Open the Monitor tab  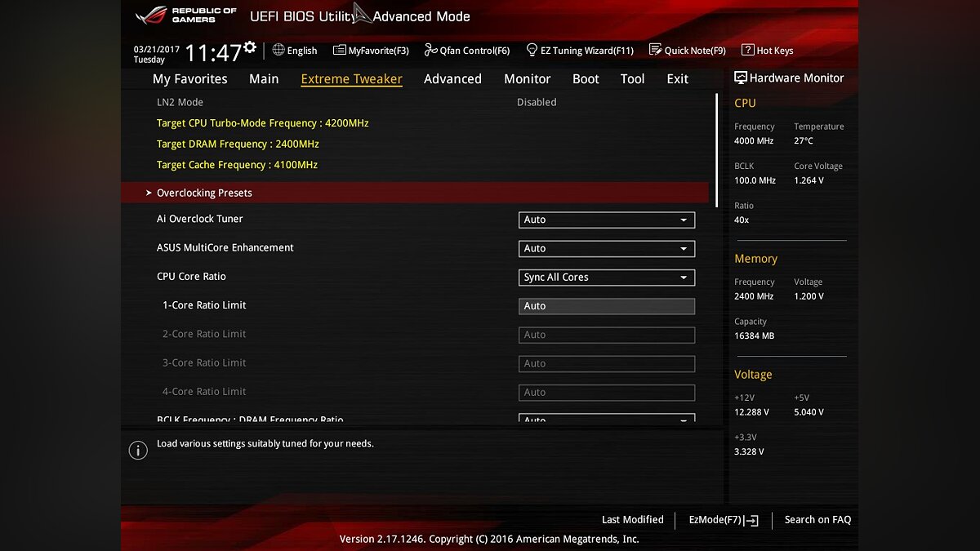click(x=528, y=79)
